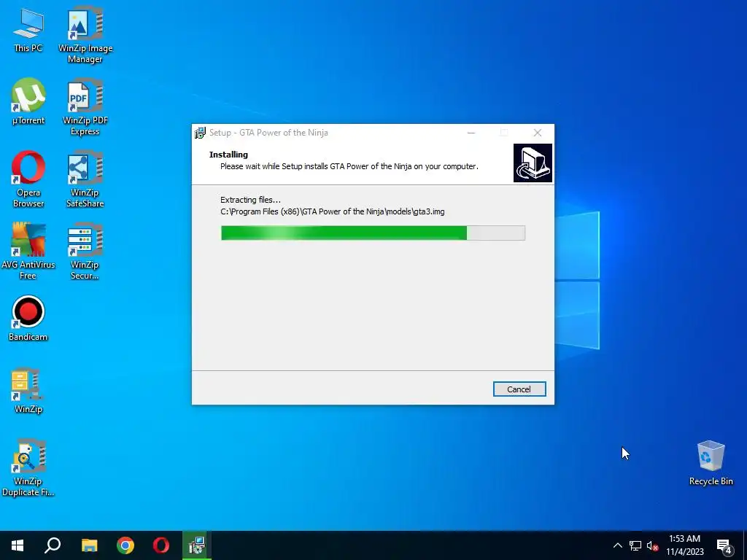The image size is (747, 560).
Task: Select the AVG AntiVirus Free shortcut
Action: (28, 252)
